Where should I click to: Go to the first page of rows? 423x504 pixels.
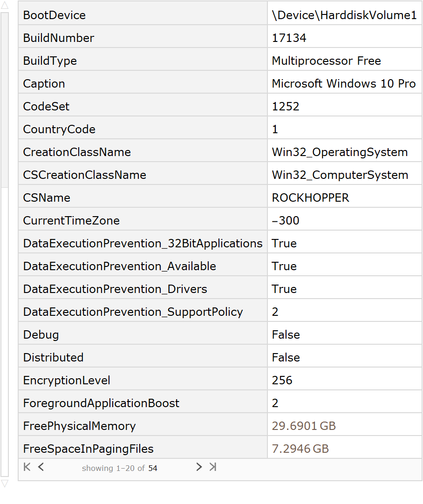(x=27, y=467)
